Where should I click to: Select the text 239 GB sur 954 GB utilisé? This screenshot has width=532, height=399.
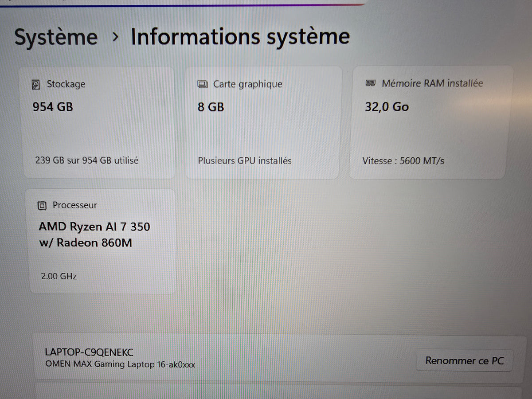[87, 160]
